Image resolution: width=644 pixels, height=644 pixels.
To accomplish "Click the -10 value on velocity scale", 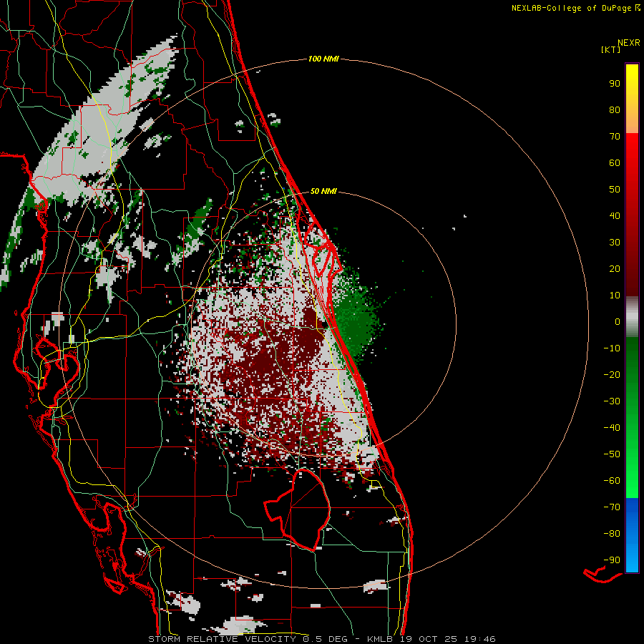I will (612, 348).
